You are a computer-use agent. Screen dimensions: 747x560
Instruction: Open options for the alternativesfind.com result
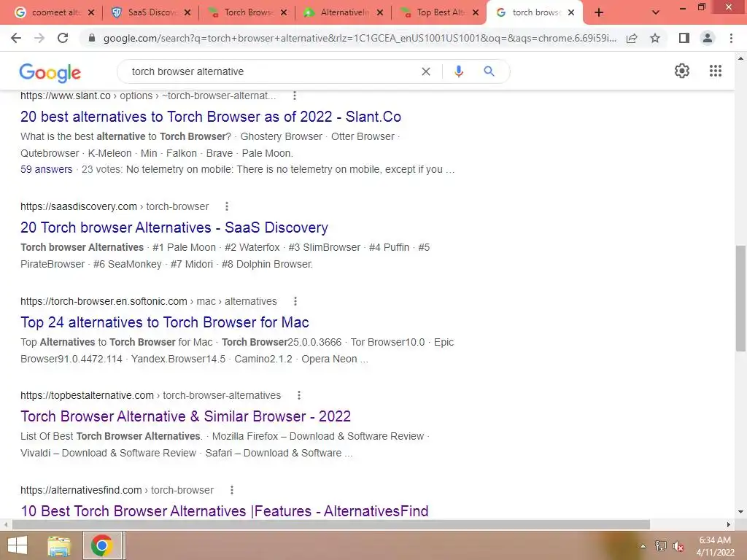point(231,490)
